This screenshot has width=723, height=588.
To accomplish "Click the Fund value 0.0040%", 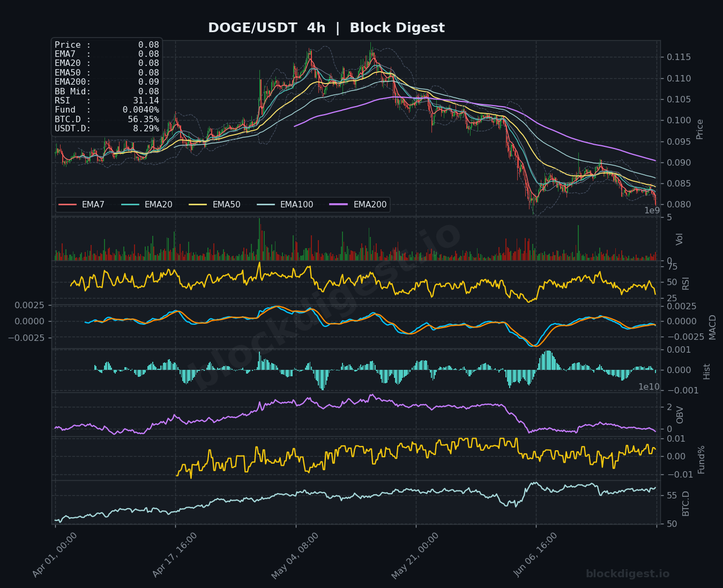I will [x=141, y=110].
